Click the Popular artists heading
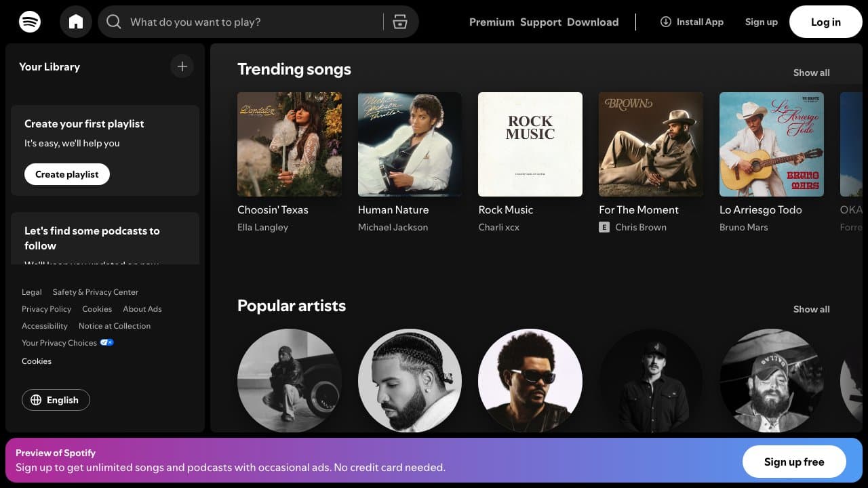Screen dimensions: 868x488 [x=292, y=306]
